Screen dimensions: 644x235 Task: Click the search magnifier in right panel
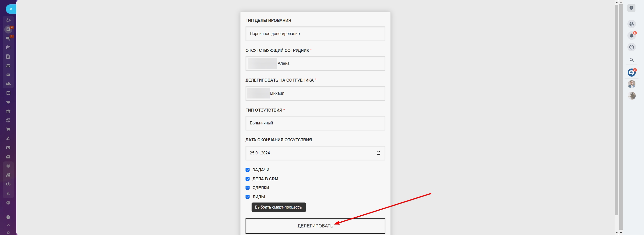tap(631, 60)
